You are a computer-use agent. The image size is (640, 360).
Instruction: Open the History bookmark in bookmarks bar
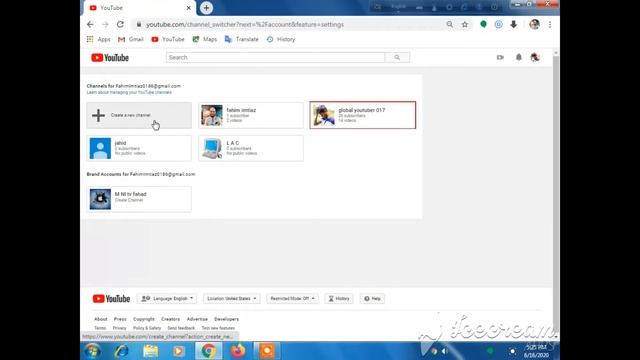(281, 39)
